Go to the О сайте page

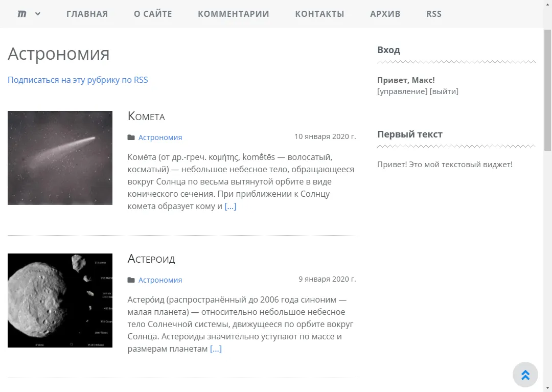[153, 14]
